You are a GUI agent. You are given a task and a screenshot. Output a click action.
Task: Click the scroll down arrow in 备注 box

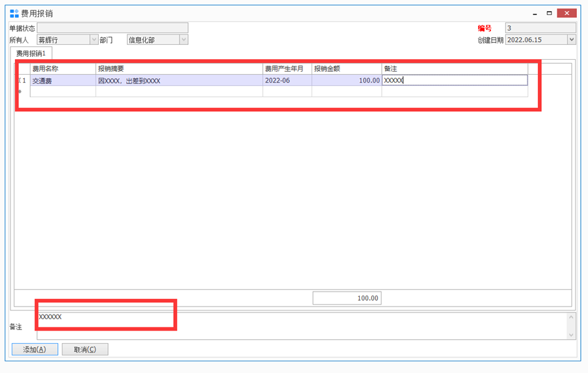(571, 335)
